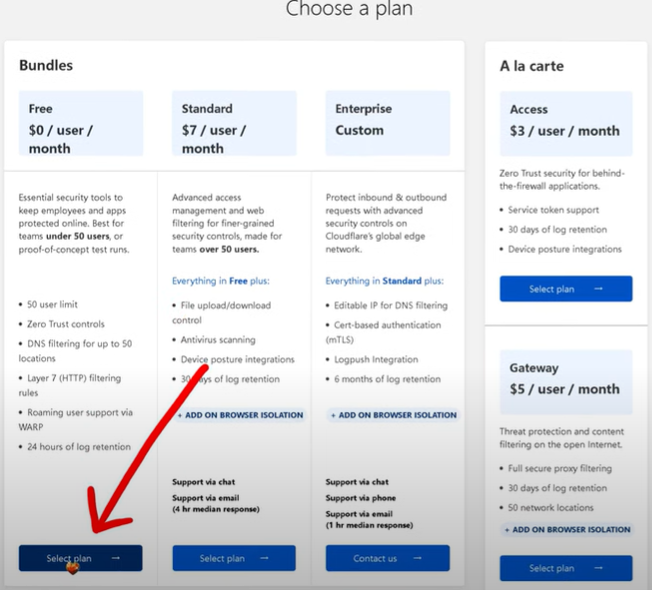Click arrow icon on Access Select plan button
Image resolution: width=652 pixels, height=590 pixels.
tap(598, 289)
